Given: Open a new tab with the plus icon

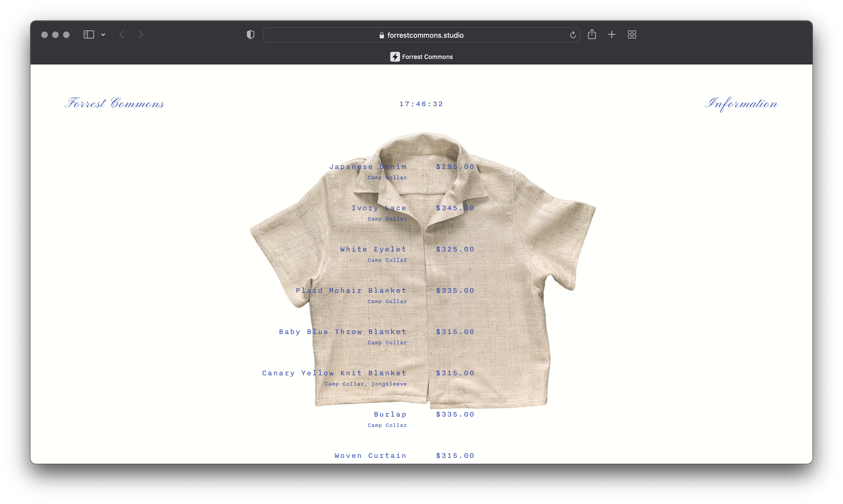Looking at the screenshot, I should 611,35.
